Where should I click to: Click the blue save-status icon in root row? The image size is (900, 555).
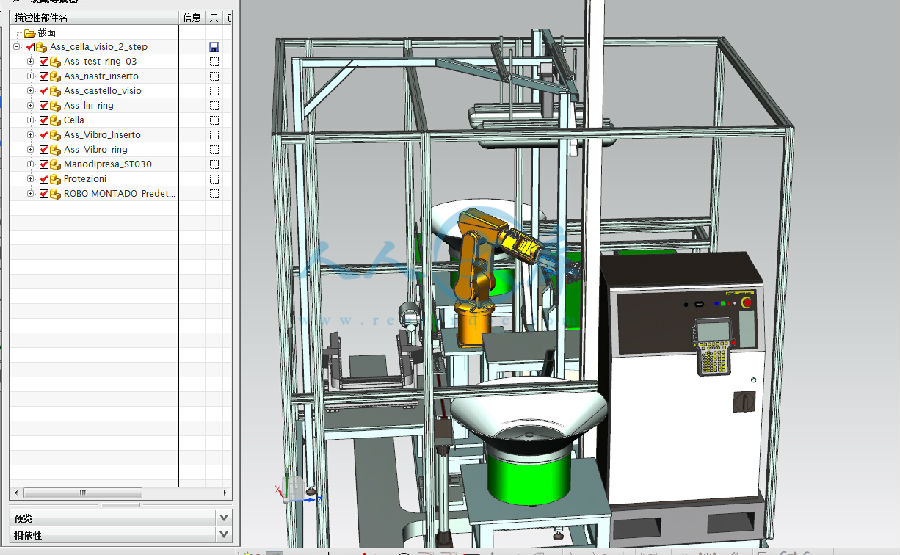coord(214,47)
